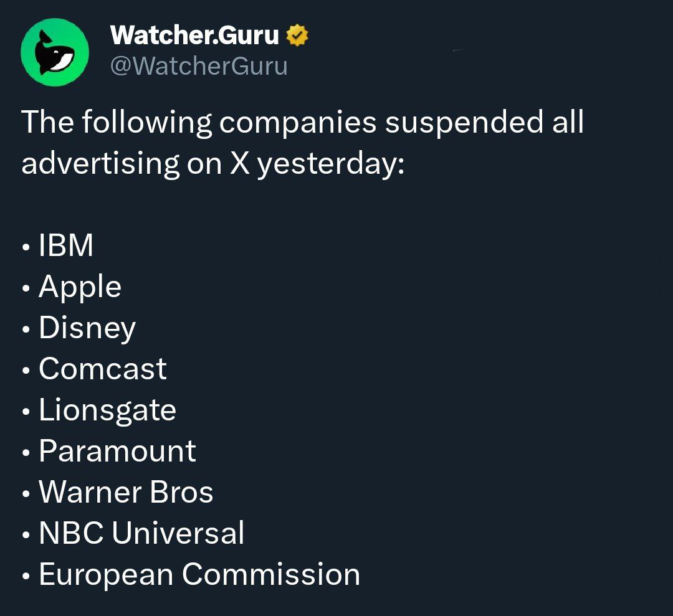The width and height of the screenshot is (673, 616).
Task: Click the bullet dot before Lionsgate
Action: 25,412
